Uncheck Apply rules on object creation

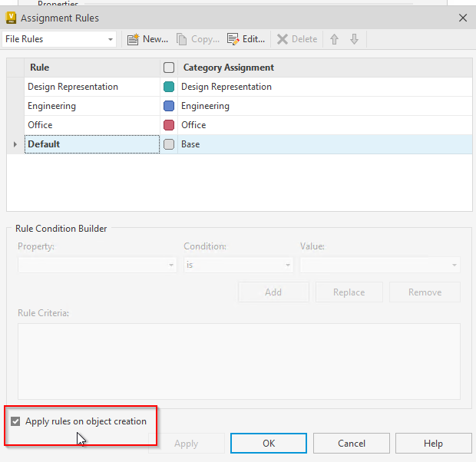pyautogui.click(x=15, y=421)
